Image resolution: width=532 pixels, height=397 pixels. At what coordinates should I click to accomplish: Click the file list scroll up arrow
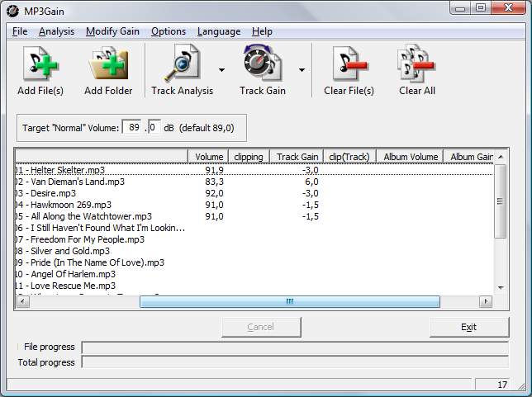coord(501,157)
